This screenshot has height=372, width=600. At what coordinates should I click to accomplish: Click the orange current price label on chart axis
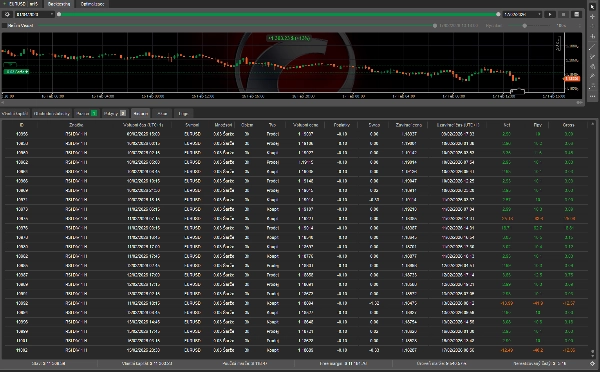(x=572, y=78)
